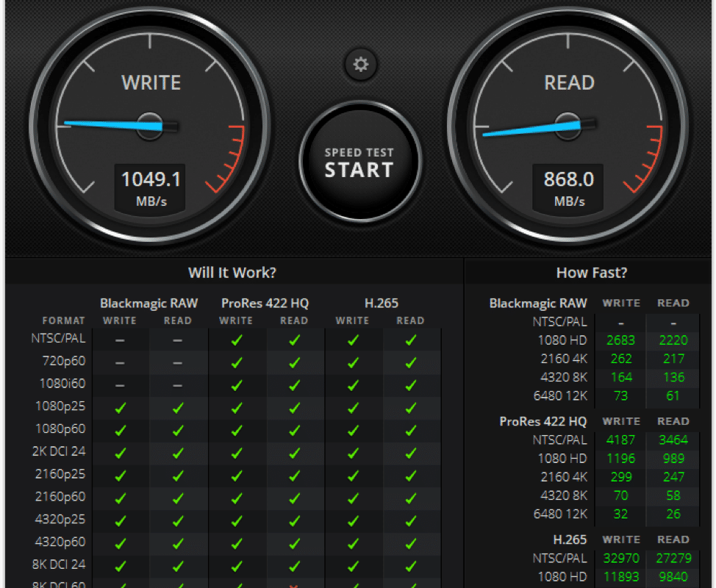Image resolution: width=716 pixels, height=588 pixels.
Task: Click Blackmagic RAW 6480 12K write value 73
Action: point(620,396)
